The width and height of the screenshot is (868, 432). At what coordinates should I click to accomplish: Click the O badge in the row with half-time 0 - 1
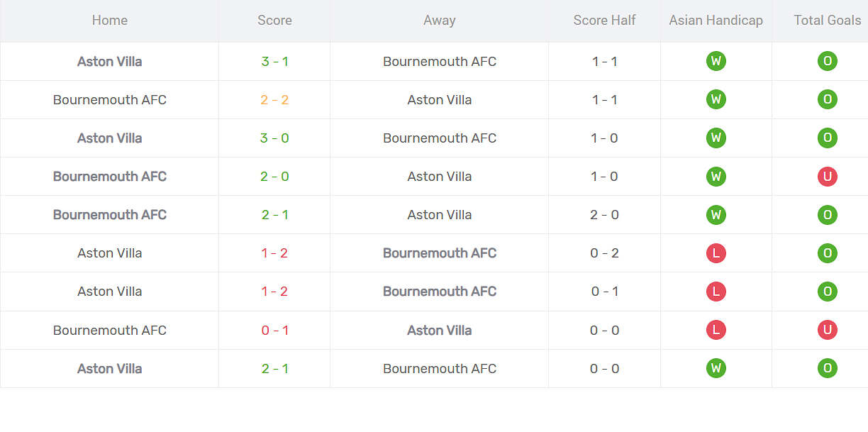(x=827, y=292)
